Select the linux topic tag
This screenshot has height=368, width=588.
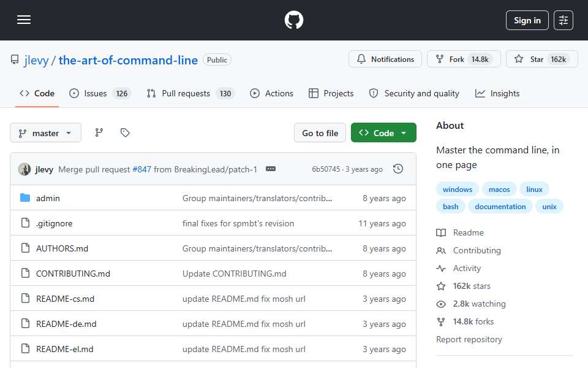click(x=534, y=190)
